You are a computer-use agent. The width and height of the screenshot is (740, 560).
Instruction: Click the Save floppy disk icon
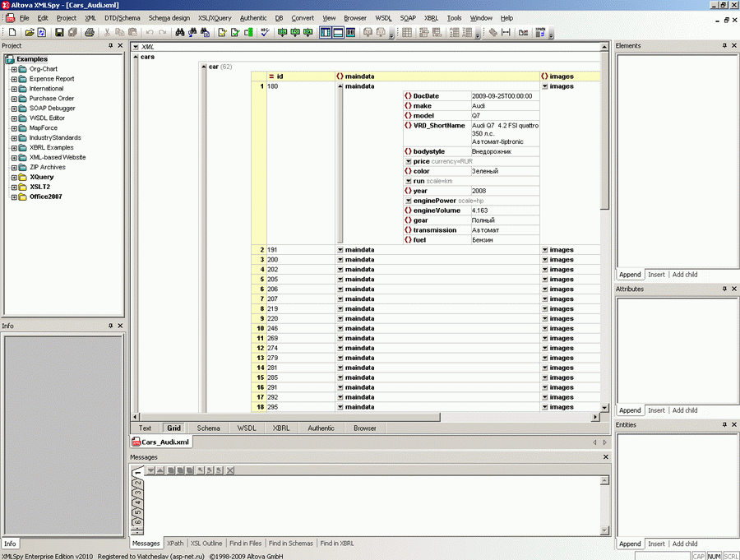[x=59, y=32]
